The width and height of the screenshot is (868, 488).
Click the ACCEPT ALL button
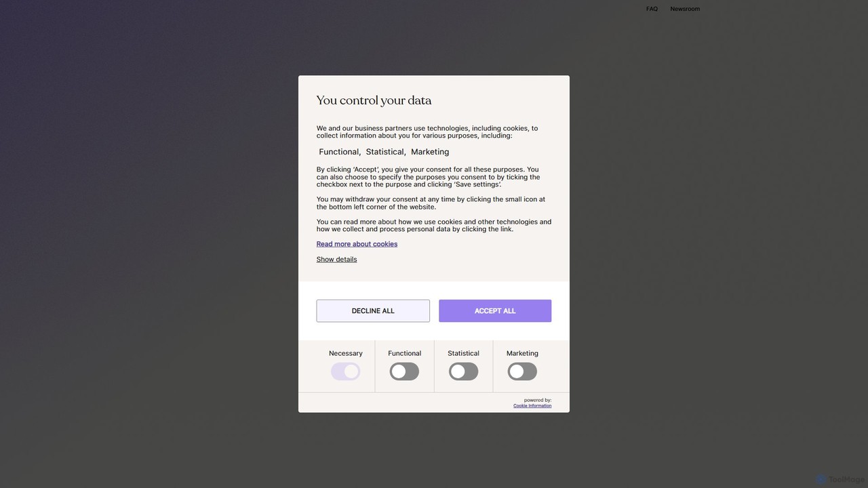pos(495,311)
